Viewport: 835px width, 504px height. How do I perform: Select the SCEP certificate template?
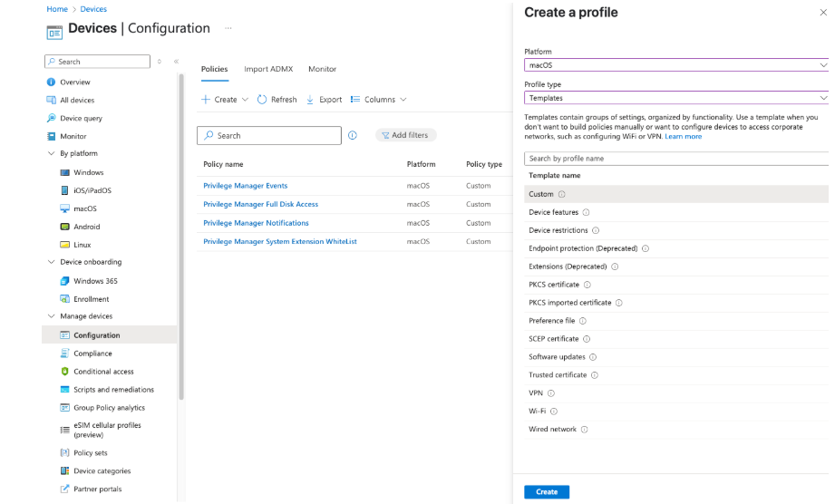[x=676, y=339]
